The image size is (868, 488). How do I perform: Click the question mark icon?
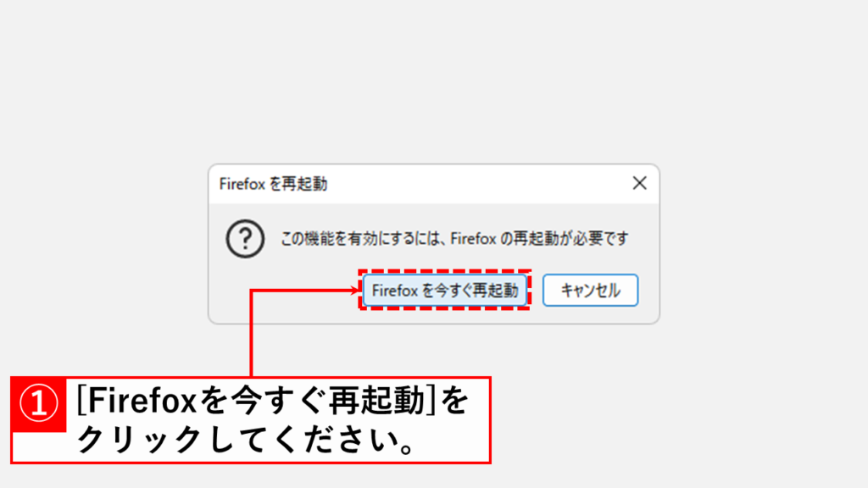[245, 238]
